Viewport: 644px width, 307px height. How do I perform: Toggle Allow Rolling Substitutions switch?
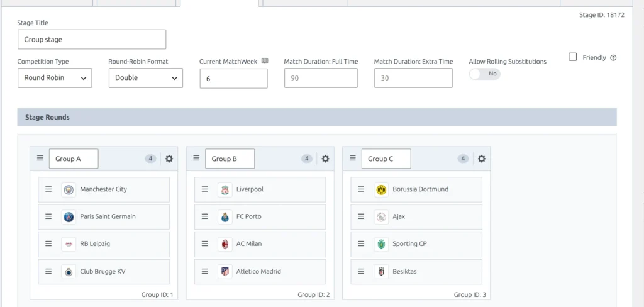[x=485, y=74]
